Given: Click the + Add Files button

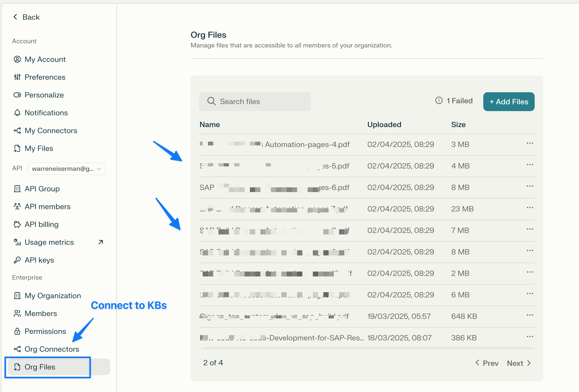Looking at the screenshot, I should (509, 101).
